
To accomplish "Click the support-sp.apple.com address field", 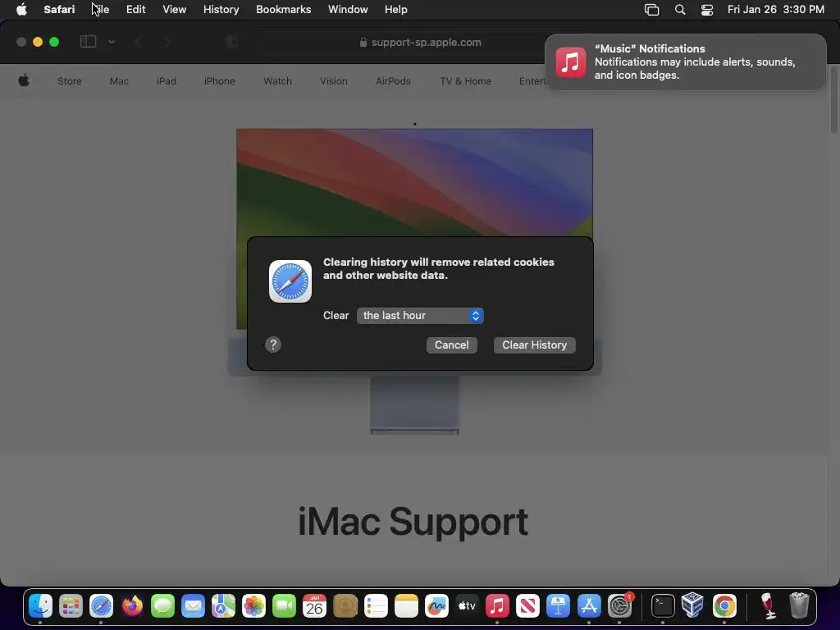I will pos(420,43).
